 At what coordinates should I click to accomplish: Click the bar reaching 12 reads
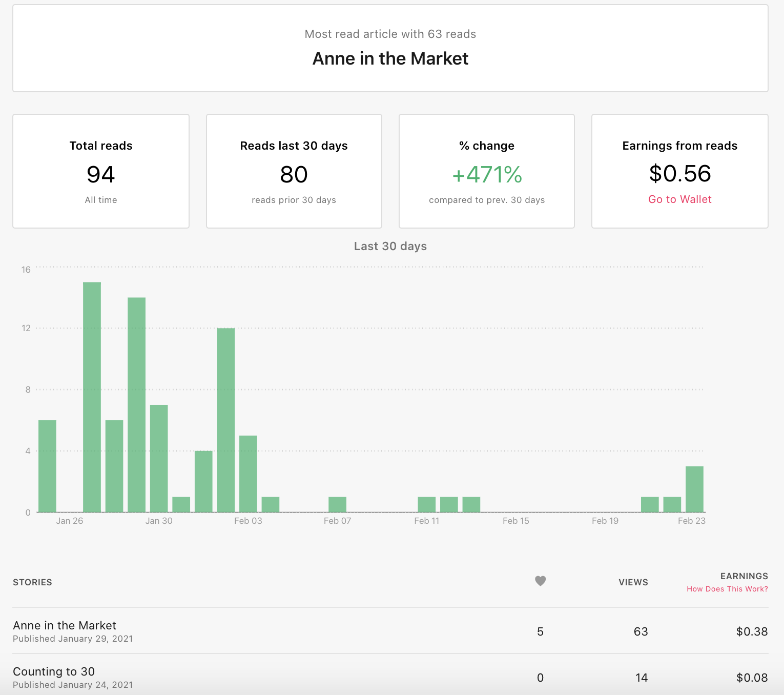pyautogui.click(x=226, y=420)
